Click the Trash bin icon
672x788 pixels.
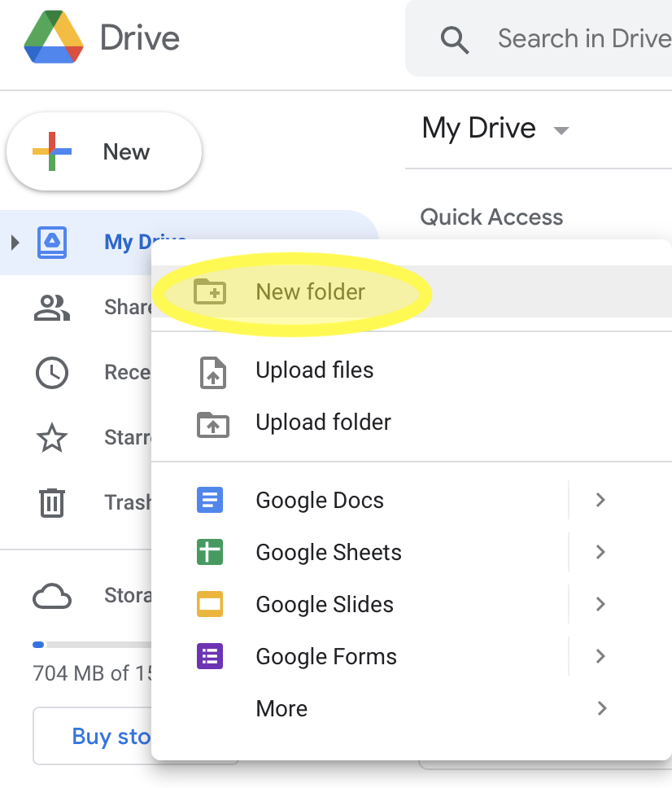coord(52,502)
